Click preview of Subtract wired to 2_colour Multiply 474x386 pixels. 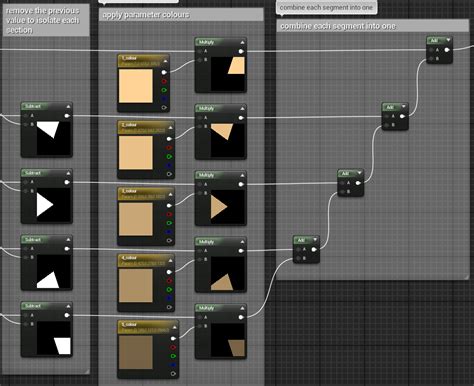[53, 138]
